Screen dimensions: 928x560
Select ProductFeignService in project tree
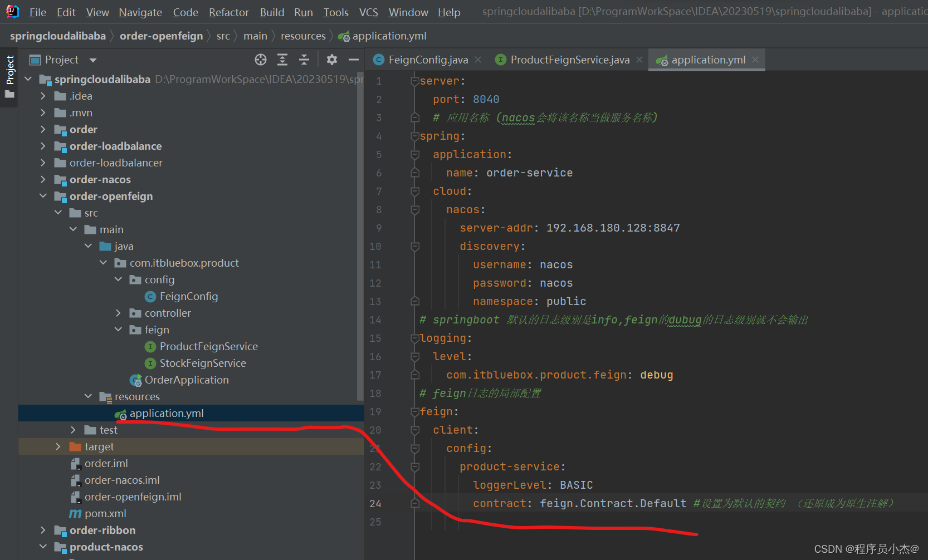(x=208, y=346)
